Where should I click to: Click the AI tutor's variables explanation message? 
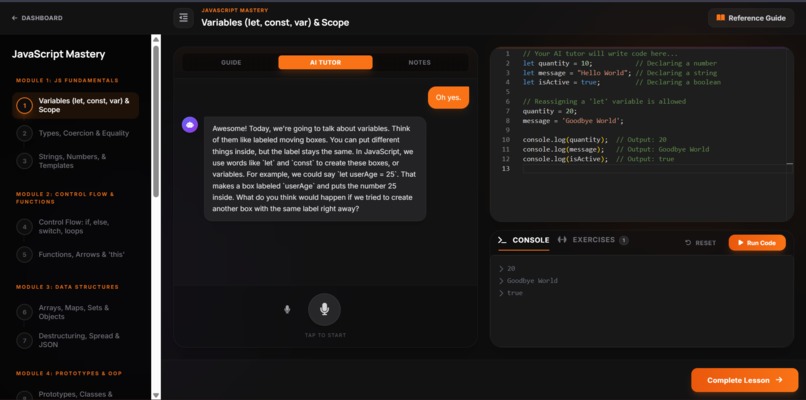tap(315, 169)
